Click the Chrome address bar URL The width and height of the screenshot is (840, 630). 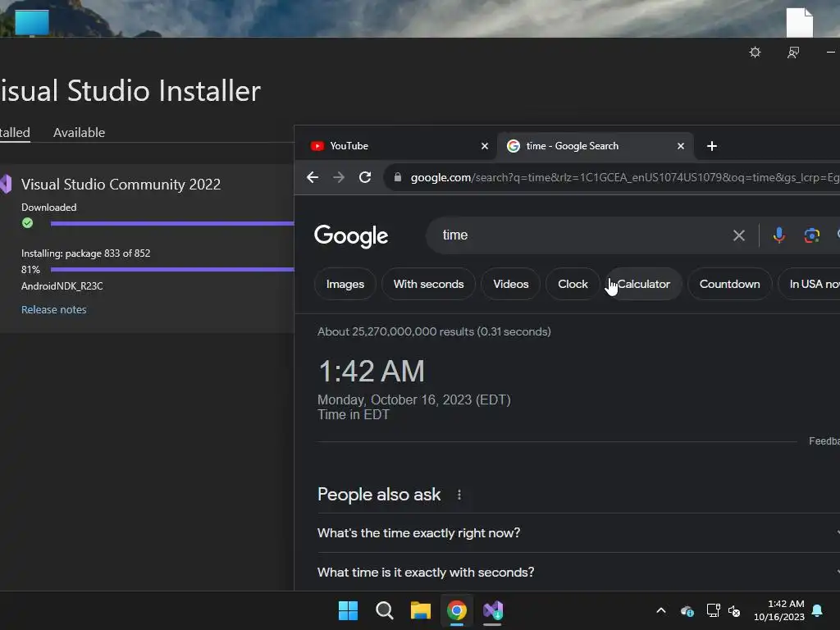click(624, 177)
